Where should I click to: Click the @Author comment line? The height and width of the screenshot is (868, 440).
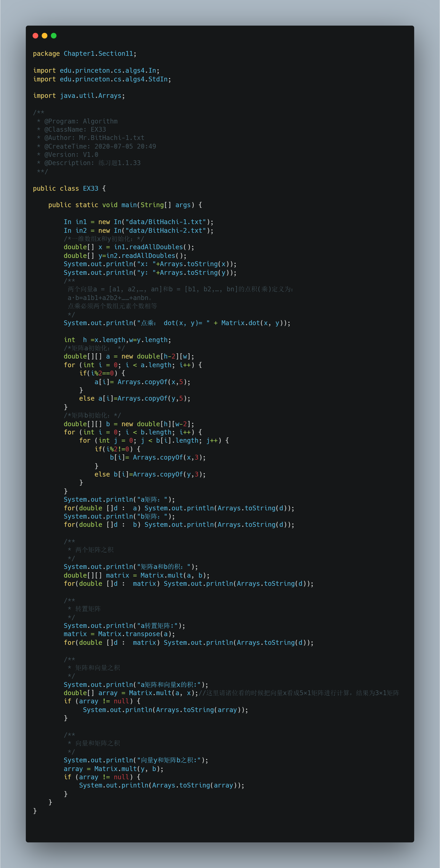pyautogui.click(x=90, y=138)
